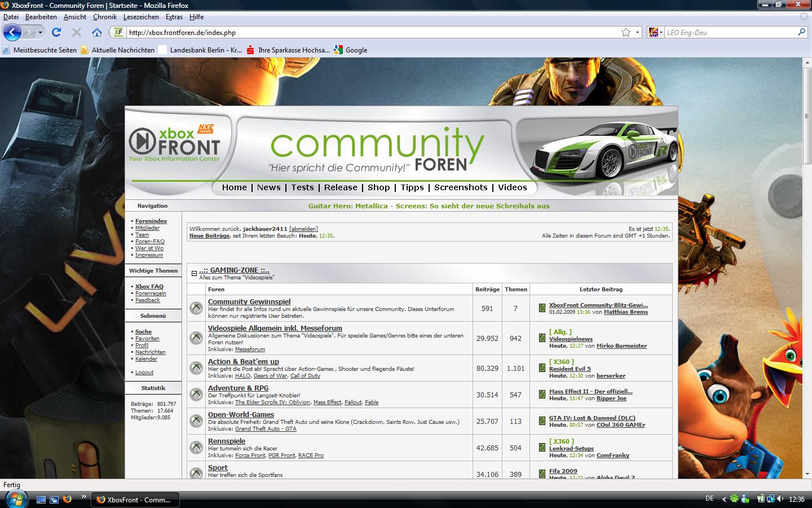Viewport: 812px width, 508px height.
Task: Expand the back/forward history dropdown
Action: [x=40, y=32]
